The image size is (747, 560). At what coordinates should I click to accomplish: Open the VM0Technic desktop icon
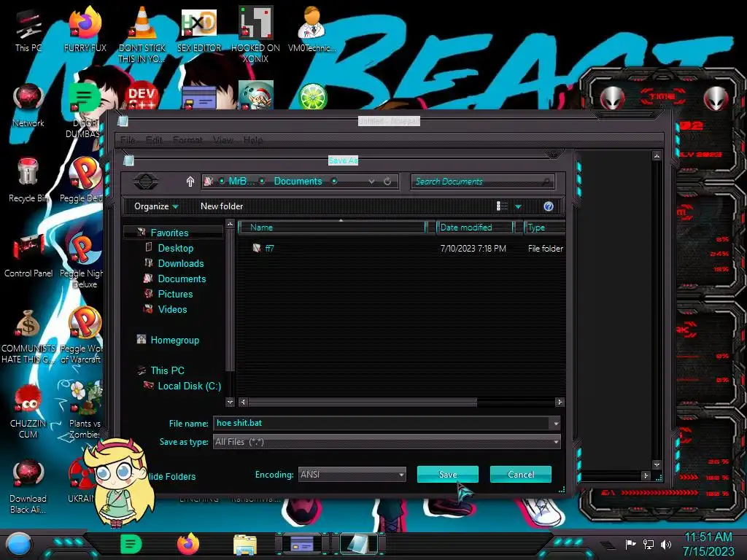point(311,29)
